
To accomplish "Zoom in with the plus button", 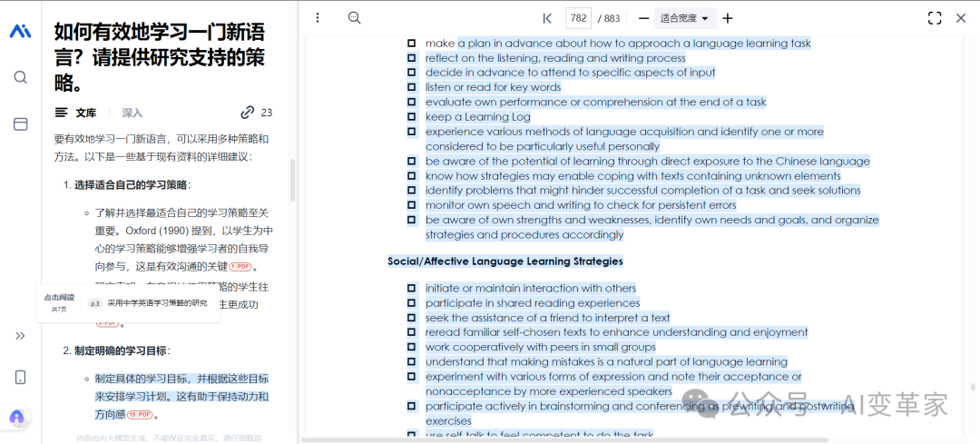I will pyautogui.click(x=727, y=18).
